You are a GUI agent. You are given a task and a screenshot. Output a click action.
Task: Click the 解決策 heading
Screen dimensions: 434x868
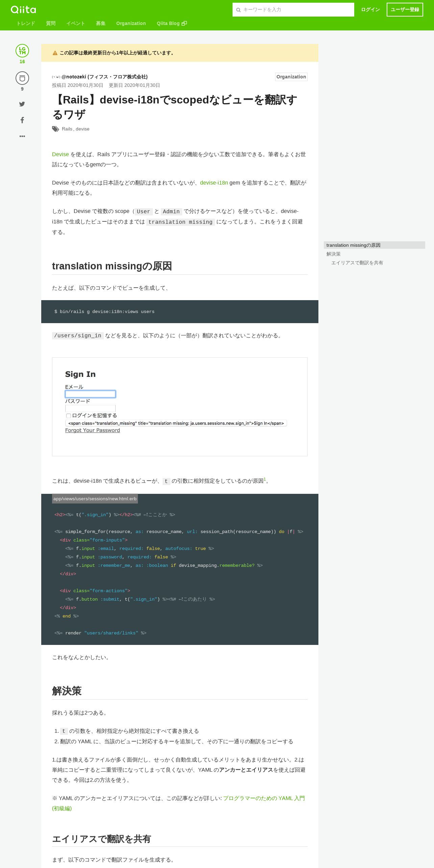pos(67,691)
